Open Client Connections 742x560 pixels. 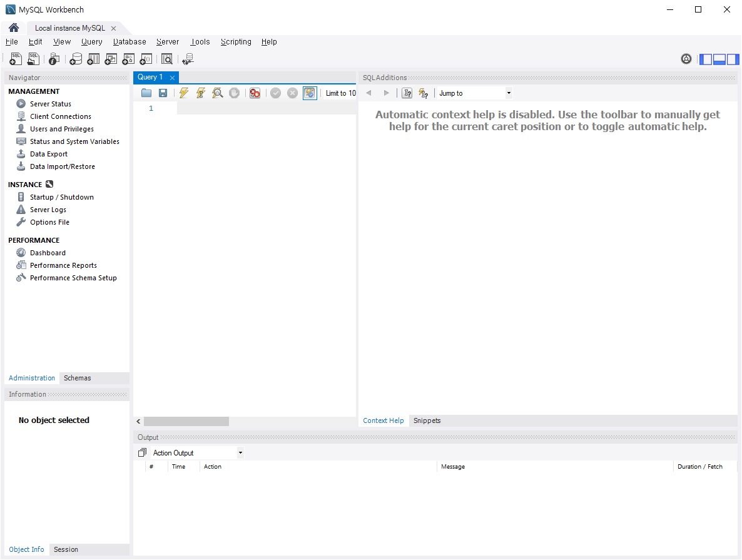61,116
